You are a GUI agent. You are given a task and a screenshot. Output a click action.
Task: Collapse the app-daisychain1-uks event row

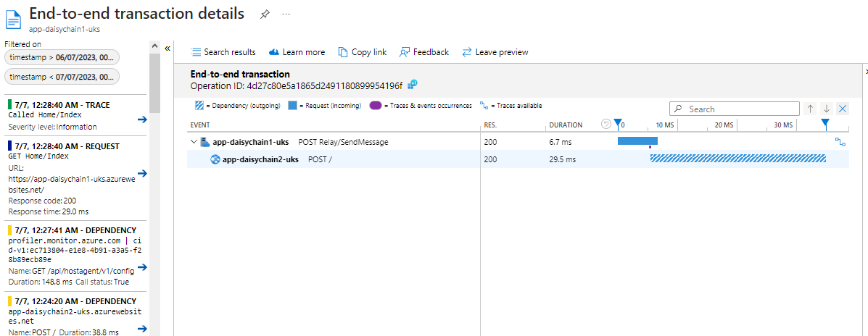193,142
